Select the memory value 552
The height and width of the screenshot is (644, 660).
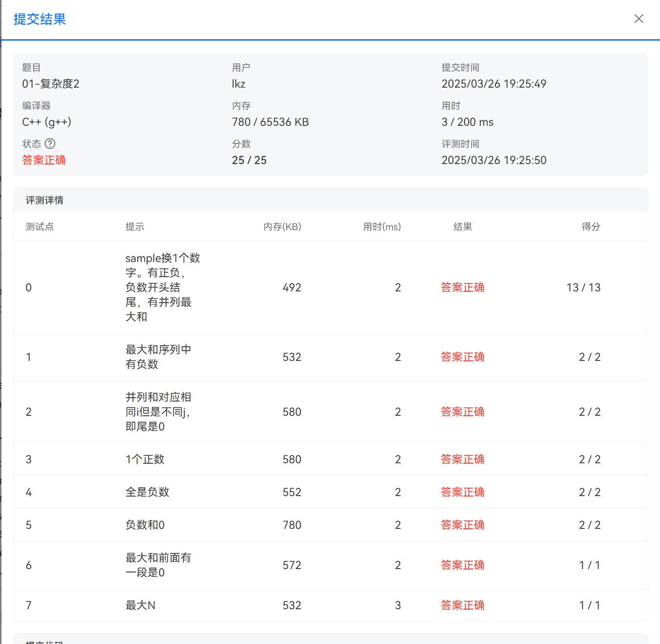click(x=292, y=492)
